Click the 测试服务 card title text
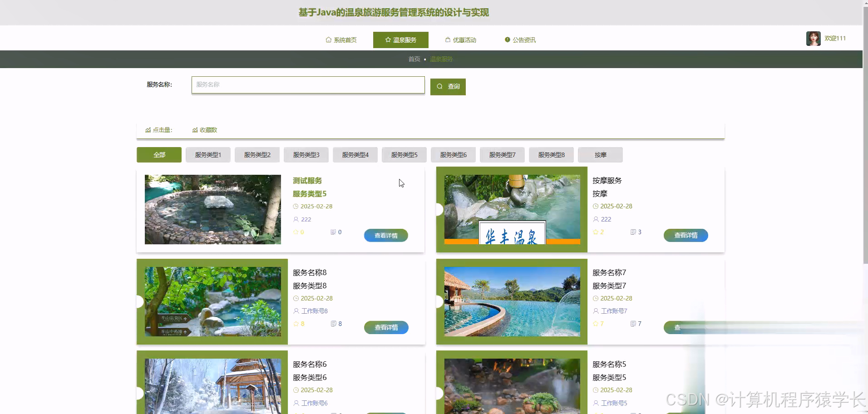The width and height of the screenshot is (868, 414). click(307, 181)
